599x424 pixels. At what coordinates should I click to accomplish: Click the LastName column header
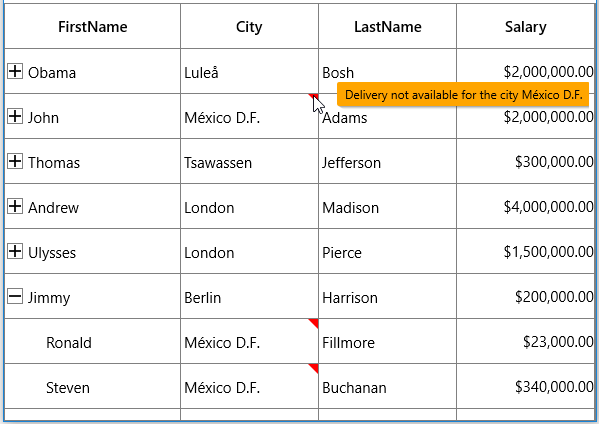coord(387,26)
